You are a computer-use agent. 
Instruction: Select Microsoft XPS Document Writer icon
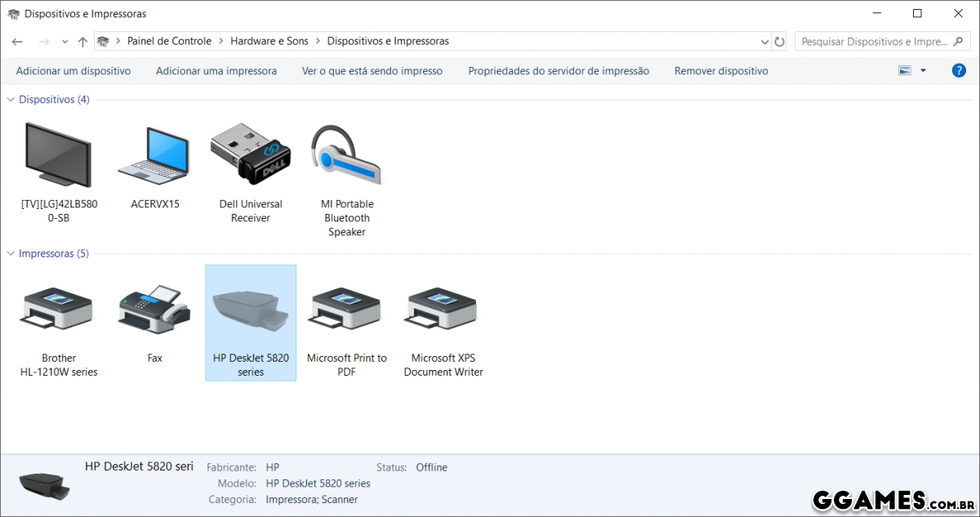443,310
